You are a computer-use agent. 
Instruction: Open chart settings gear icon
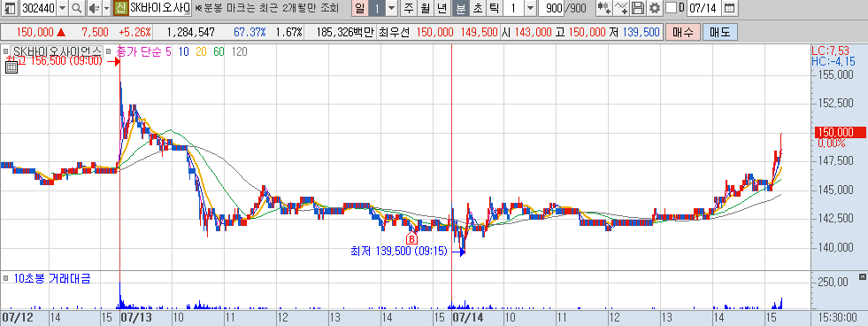655,8
